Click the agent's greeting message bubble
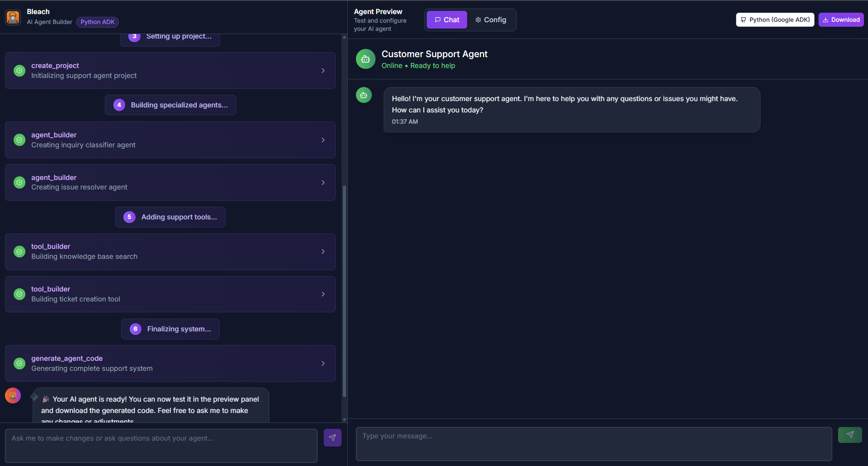Image resolution: width=868 pixels, height=466 pixels. (x=572, y=110)
